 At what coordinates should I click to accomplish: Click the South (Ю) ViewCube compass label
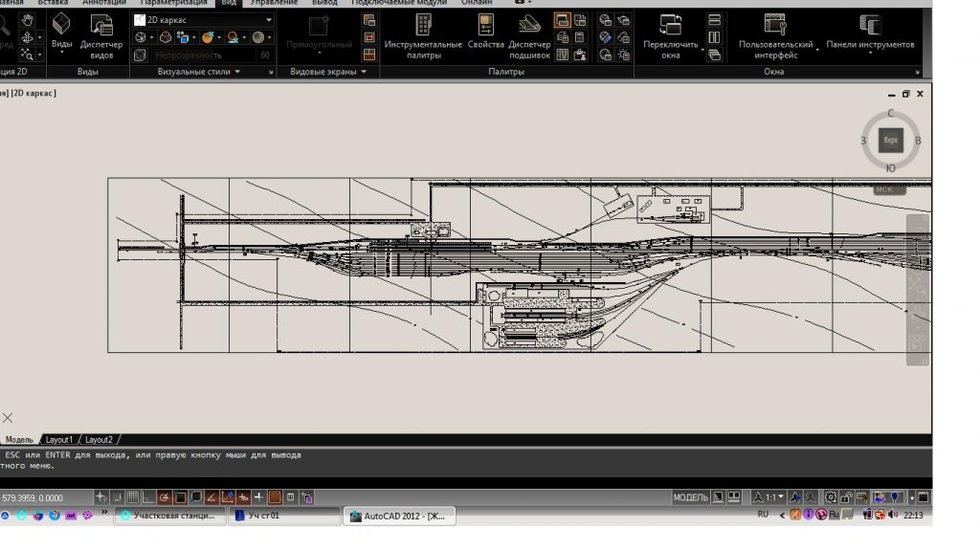tap(891, 168)
